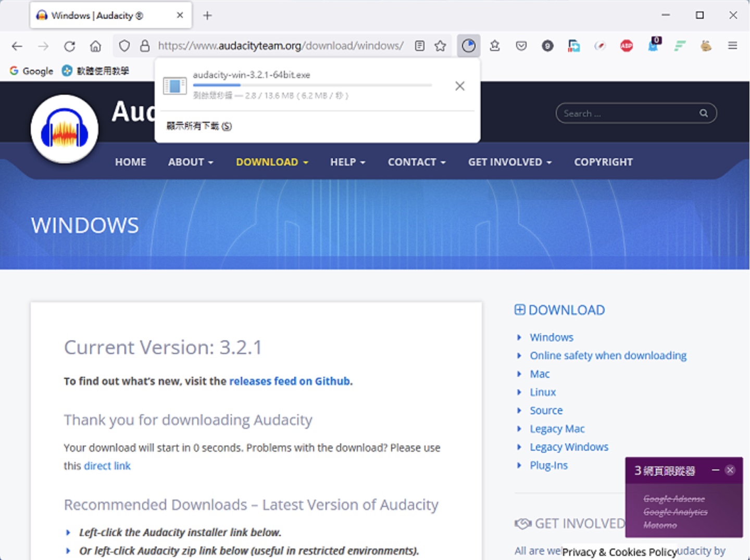This screenshot has width=750, height=560.
Task: Open the Plug-Ins sidebar link
Action: tap(548, 465)
